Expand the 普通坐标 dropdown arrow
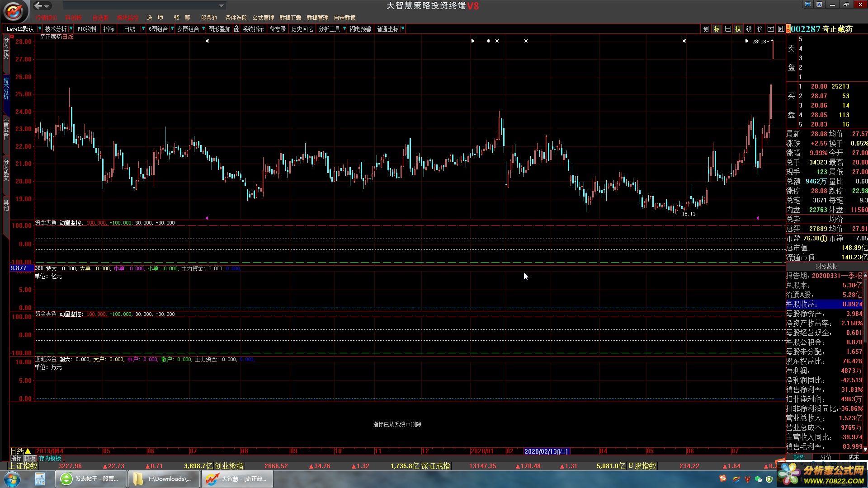This screenshot has height=488, width=868. [x=403, y=29]
